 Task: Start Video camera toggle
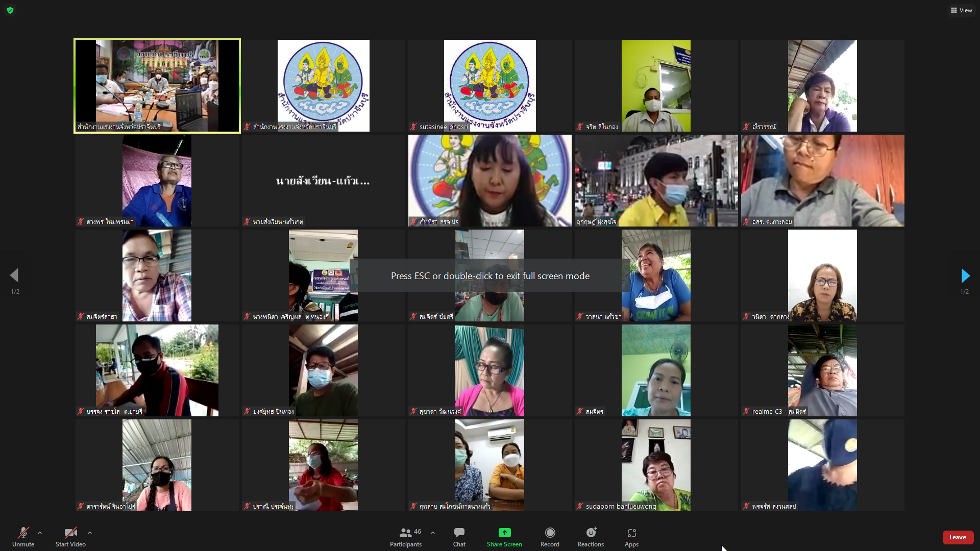pos(70,537)
